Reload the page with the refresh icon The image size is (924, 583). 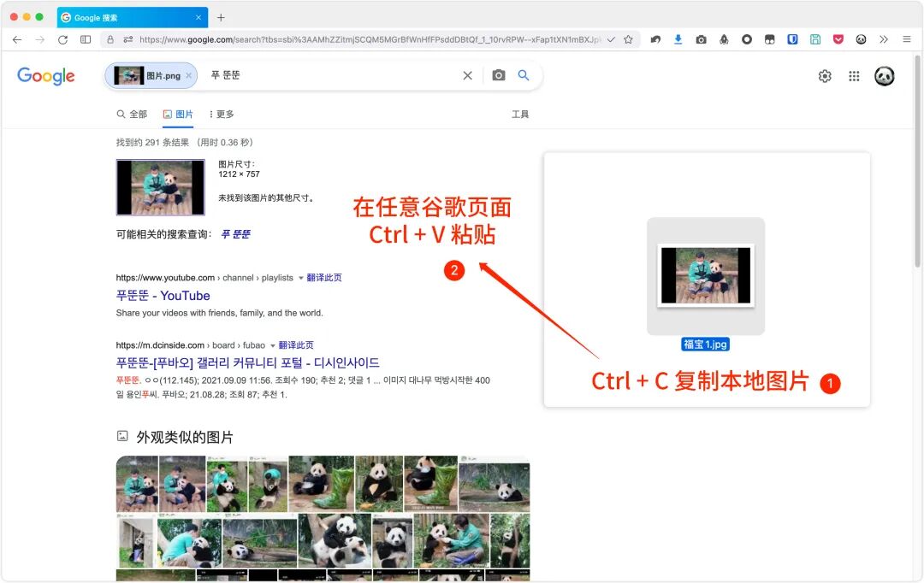click(x=63, y=39)
